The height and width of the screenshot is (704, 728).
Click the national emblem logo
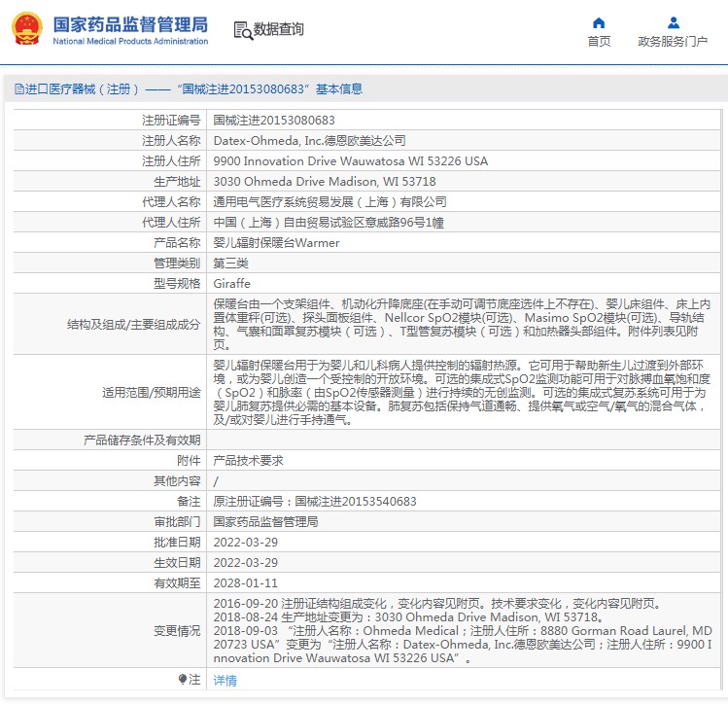[27, 29]
